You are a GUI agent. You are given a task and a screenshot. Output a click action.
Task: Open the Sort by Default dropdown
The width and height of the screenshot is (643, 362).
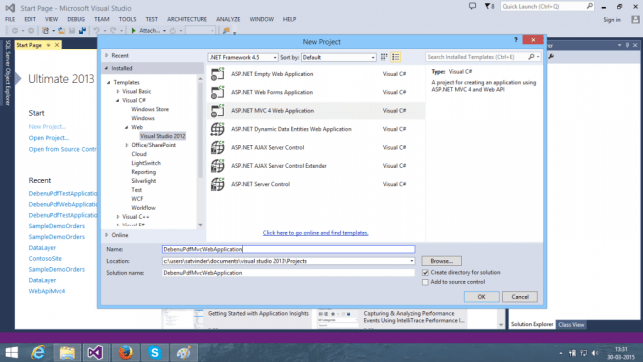(x=339, y=57)
